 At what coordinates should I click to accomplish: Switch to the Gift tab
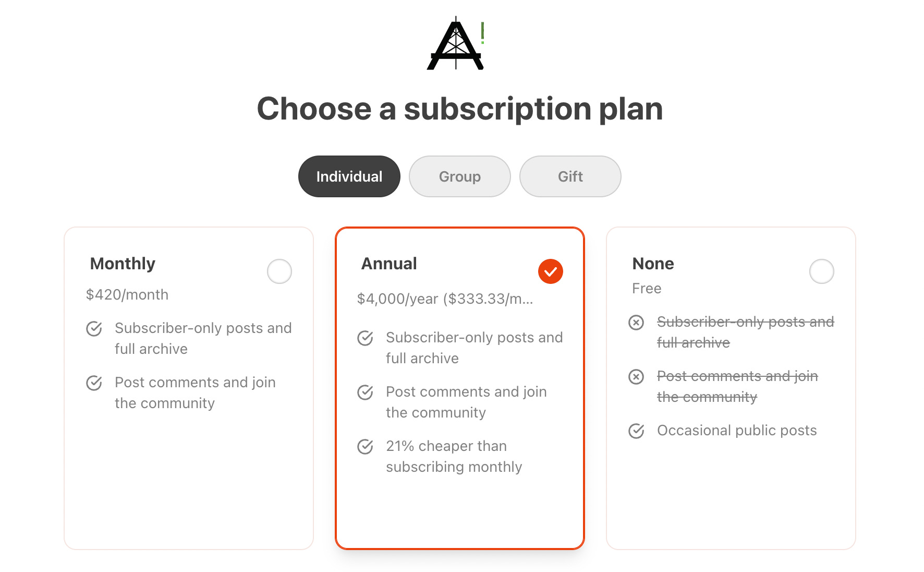tap(570, 176)
